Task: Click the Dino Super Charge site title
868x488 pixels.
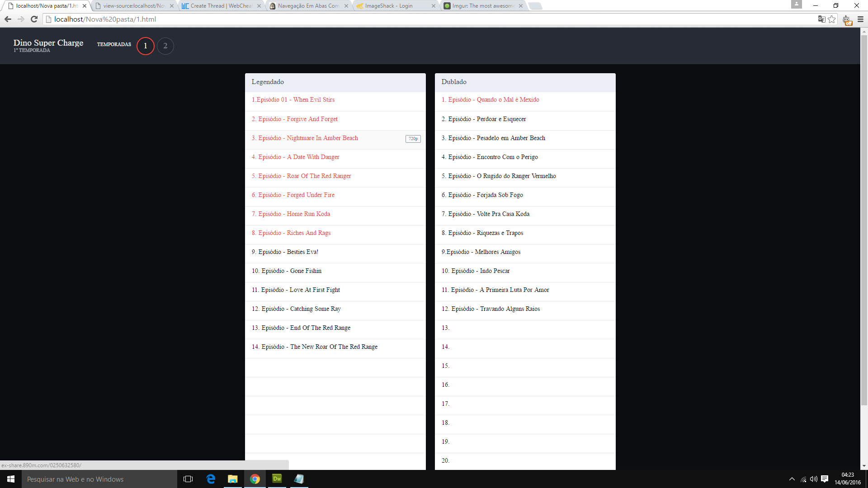Action: tap(48, 43)
